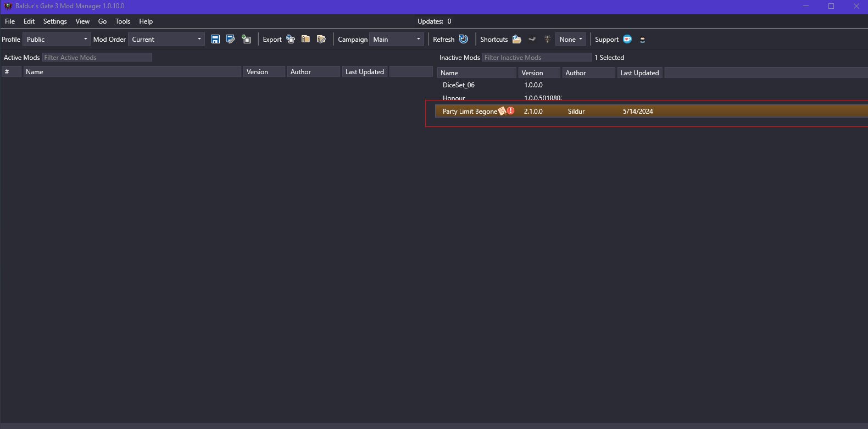868x429 pixels.
Task: Click the 1.0.0.0 version cell of DiceSet_06
Action: click(x=533, y=85)
